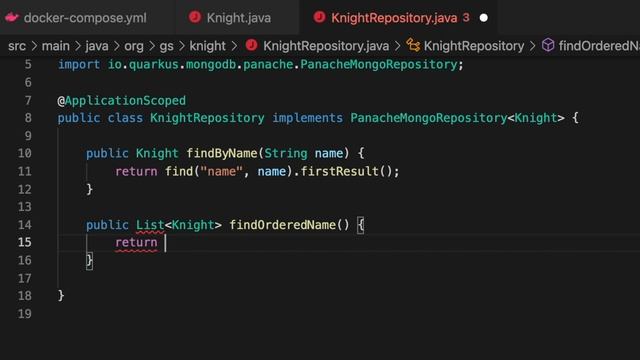Click the 'org' breadcrumb segment
This screenshot has height=360, width=640.
134,46
